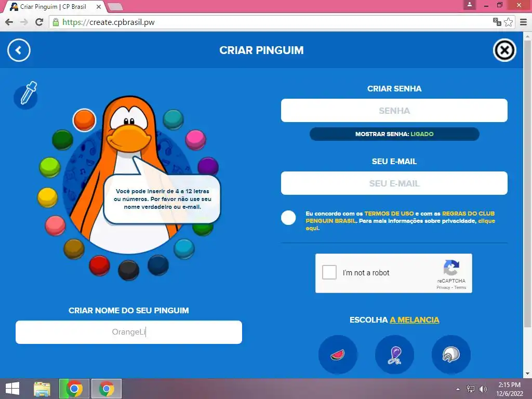
Task: Select the dark green penguin color
Action: pos(62,139)
